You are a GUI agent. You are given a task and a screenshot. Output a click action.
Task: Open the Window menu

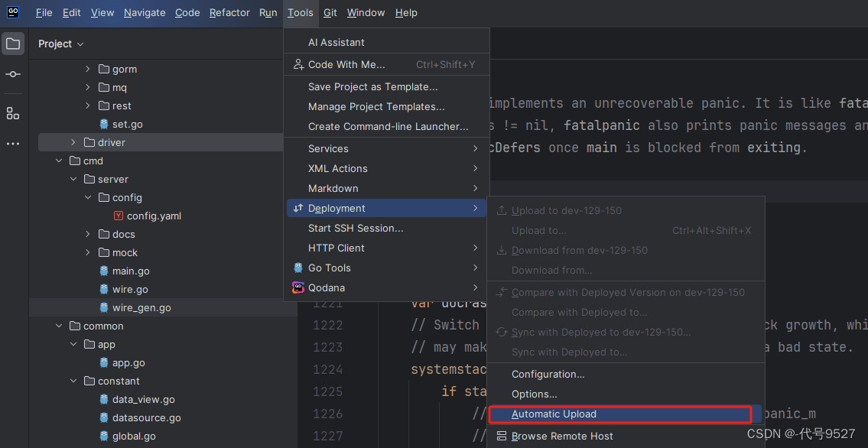[366, 13]
